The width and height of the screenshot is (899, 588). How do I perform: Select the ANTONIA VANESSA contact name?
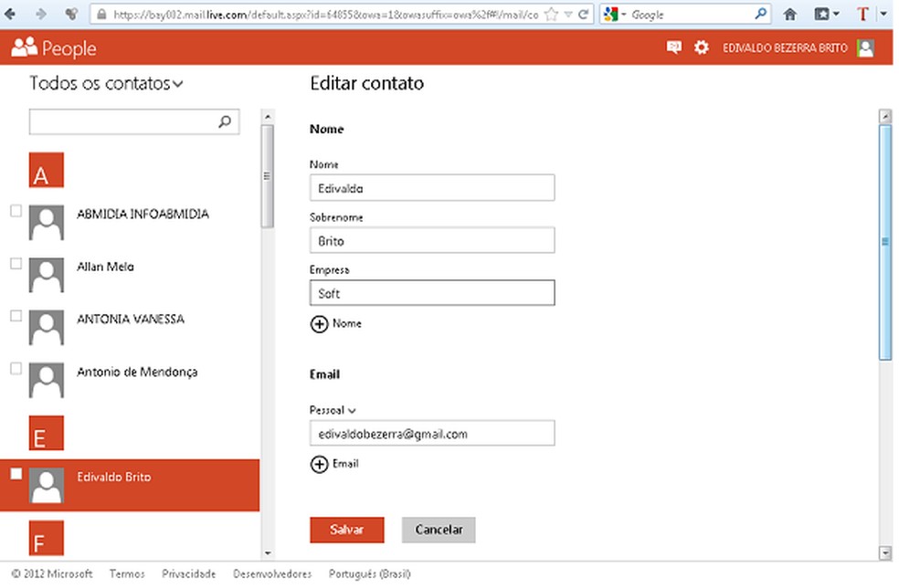131,320
